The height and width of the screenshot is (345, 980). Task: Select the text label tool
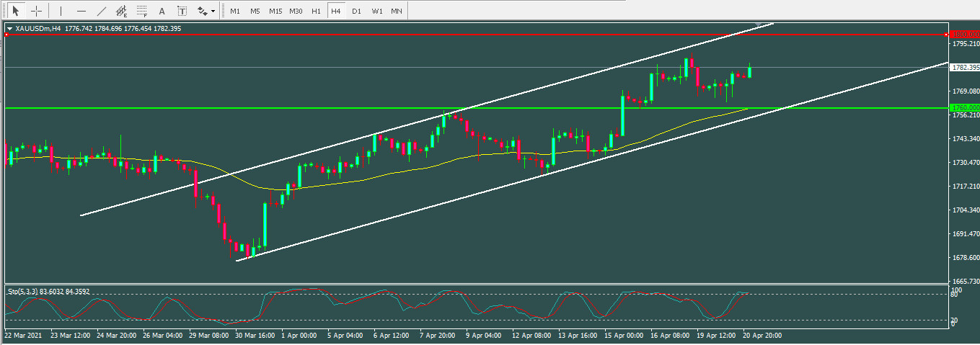pyautogui.click(x=182, y=12)
